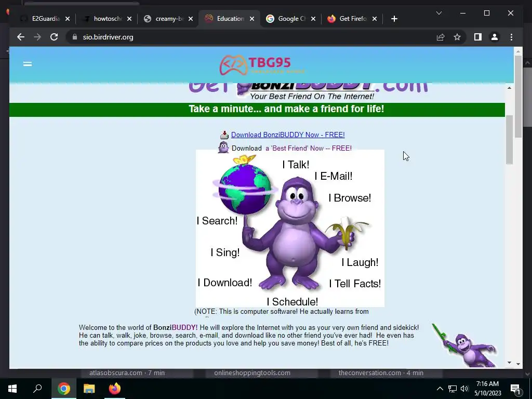Click the 'I Tell Facts!' text

355,284
